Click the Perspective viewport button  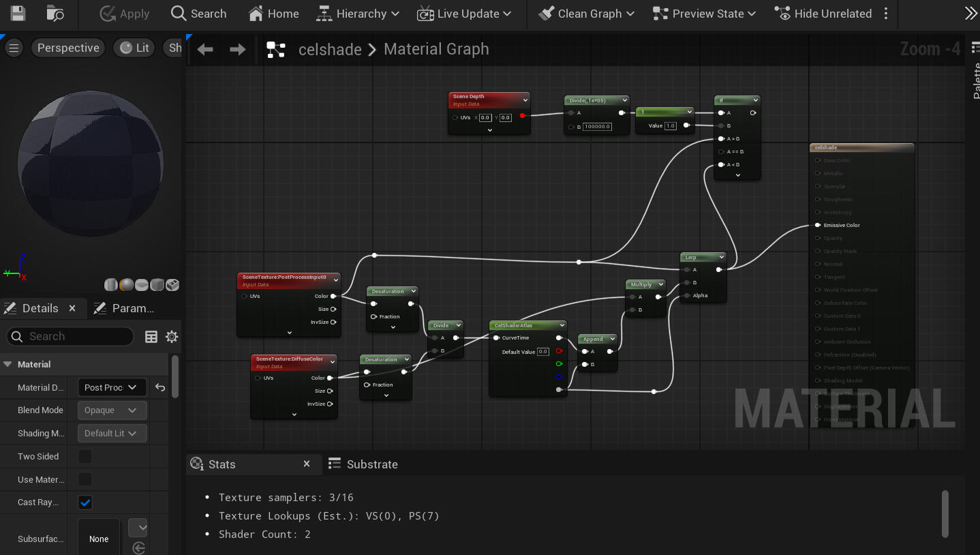[x=67, y=48]
